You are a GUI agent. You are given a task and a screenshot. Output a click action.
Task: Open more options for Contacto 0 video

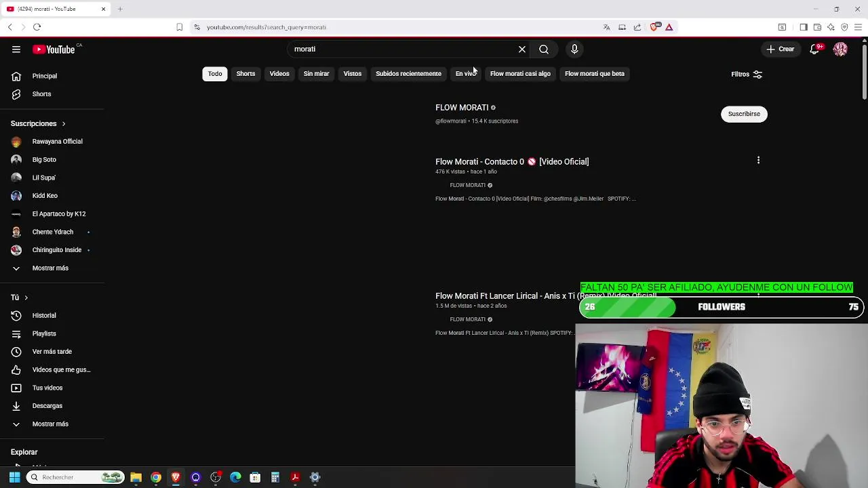758,161
